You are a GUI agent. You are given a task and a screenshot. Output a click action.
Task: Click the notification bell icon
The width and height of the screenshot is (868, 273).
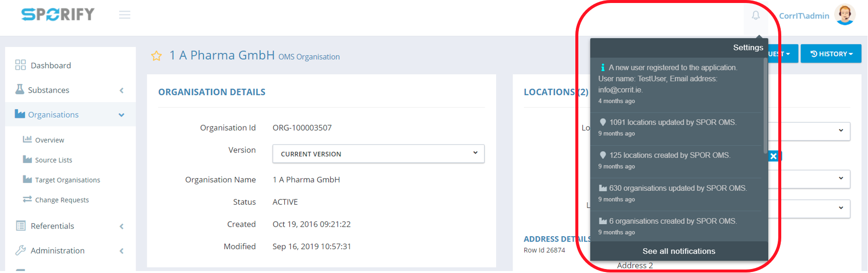pos(756,15)
